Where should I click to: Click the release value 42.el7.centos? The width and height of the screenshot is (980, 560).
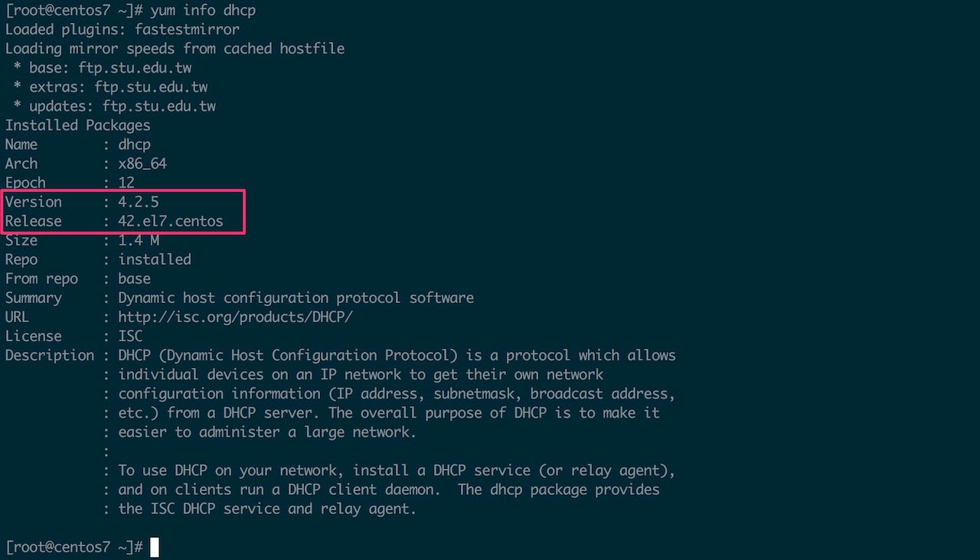(170, 221)
